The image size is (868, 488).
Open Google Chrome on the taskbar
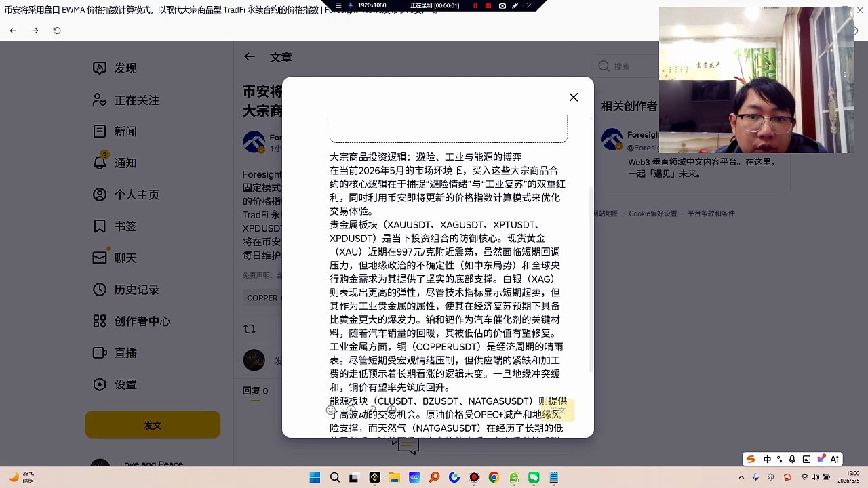[494, 477]
